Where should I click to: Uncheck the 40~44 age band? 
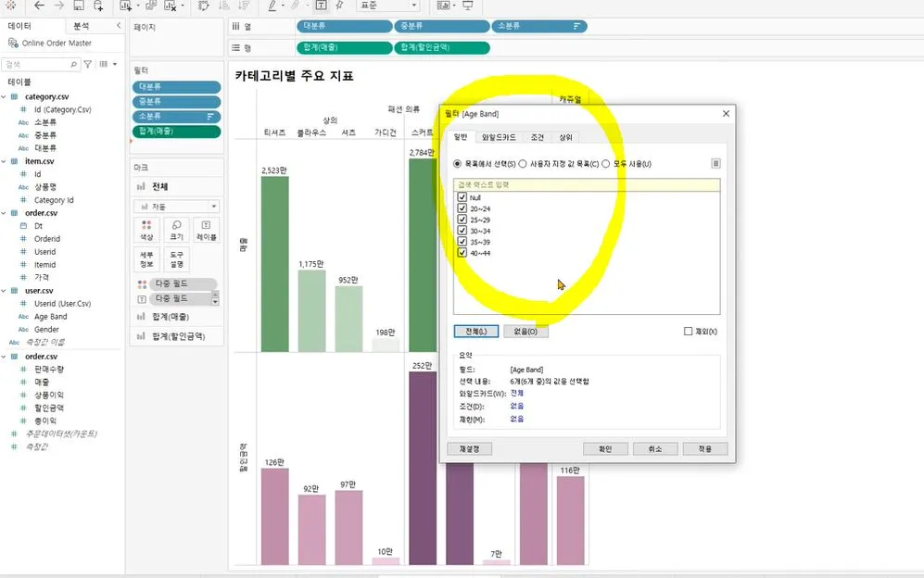point(462,253)
